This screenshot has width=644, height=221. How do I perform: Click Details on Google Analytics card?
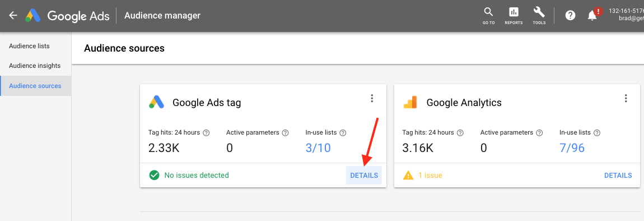point(618,176)
